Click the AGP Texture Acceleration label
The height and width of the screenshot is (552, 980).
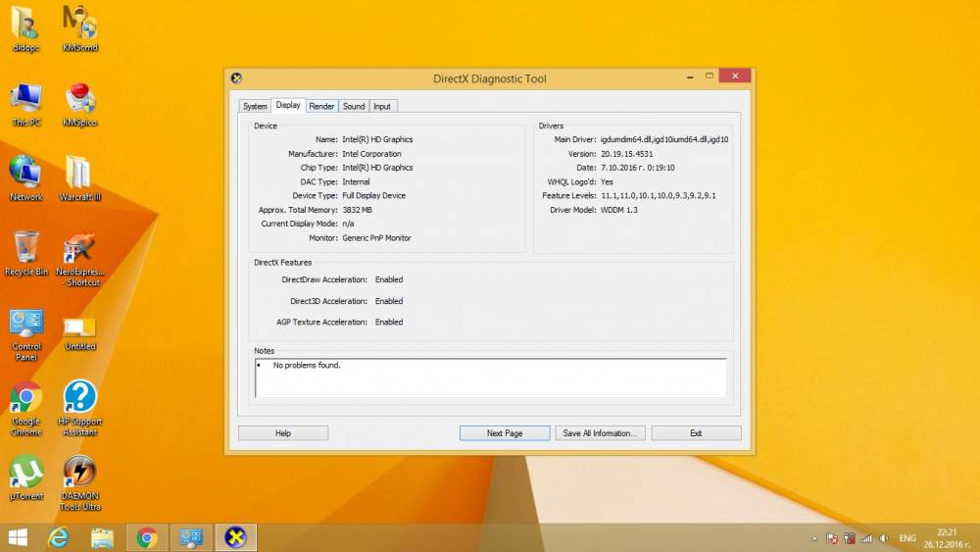321,322
